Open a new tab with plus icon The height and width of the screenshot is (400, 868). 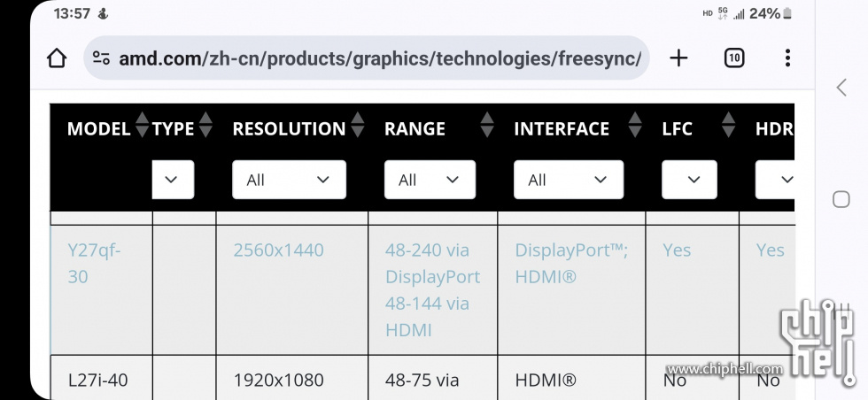point(678,58)
